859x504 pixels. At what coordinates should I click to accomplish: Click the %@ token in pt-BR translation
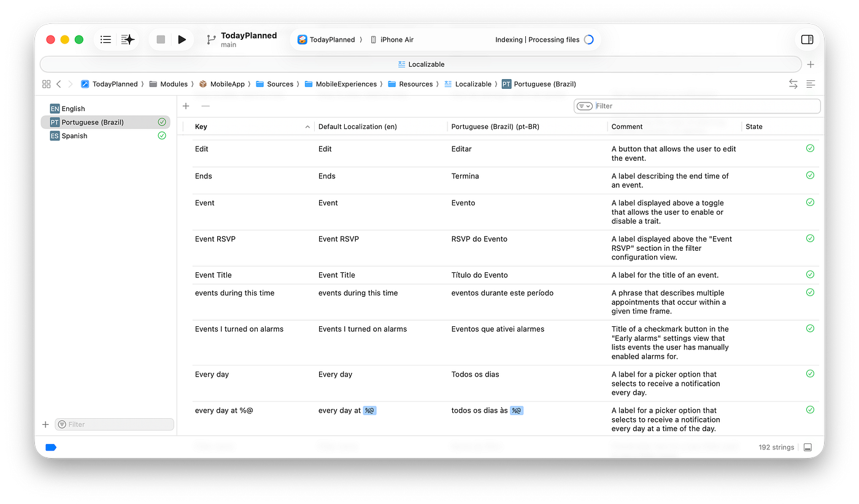click(517, 411)
